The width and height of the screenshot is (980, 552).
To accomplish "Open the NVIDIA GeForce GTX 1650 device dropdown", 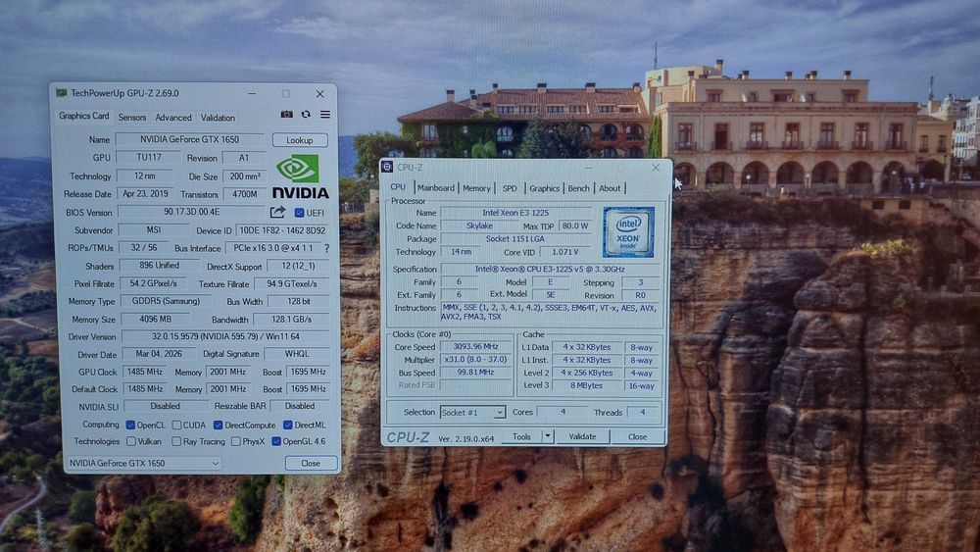I will click(x=144, y=463).
